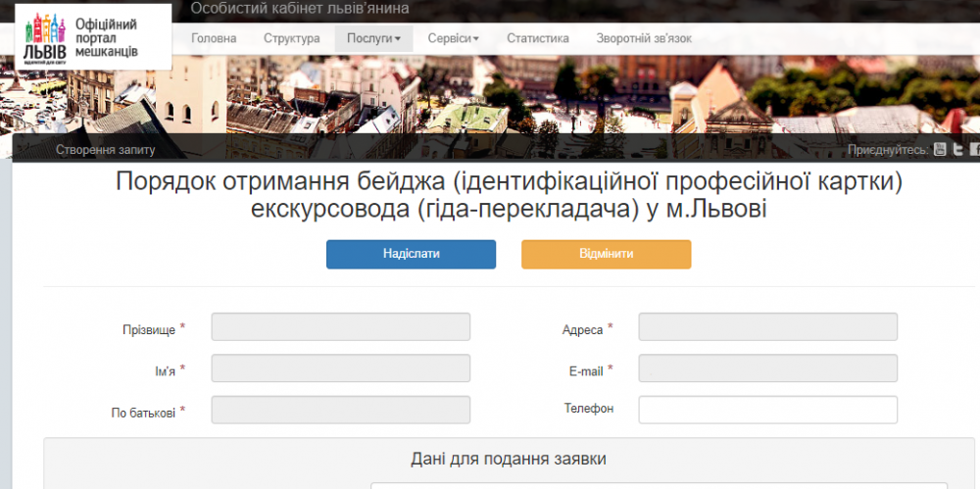
Task: Click the Створення запиту breadcrumb text
Action: (106, 150)
